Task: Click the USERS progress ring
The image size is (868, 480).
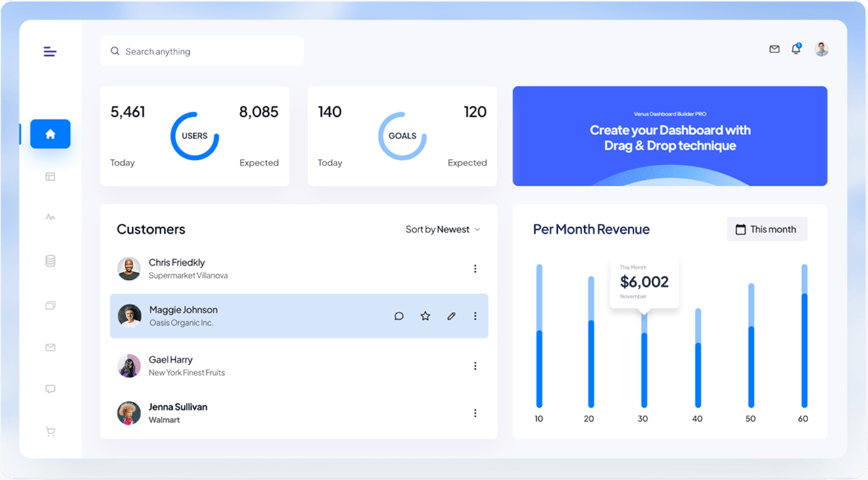Action: pos(194,136)
